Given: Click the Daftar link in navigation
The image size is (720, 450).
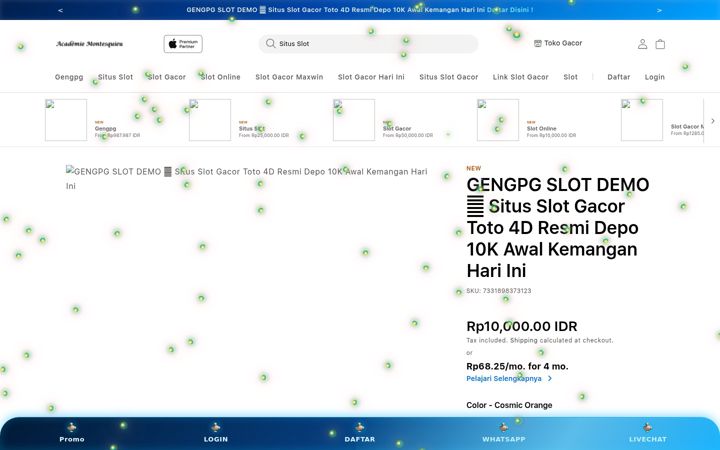Looking at the screenshot, I should (x=619, y=77).
